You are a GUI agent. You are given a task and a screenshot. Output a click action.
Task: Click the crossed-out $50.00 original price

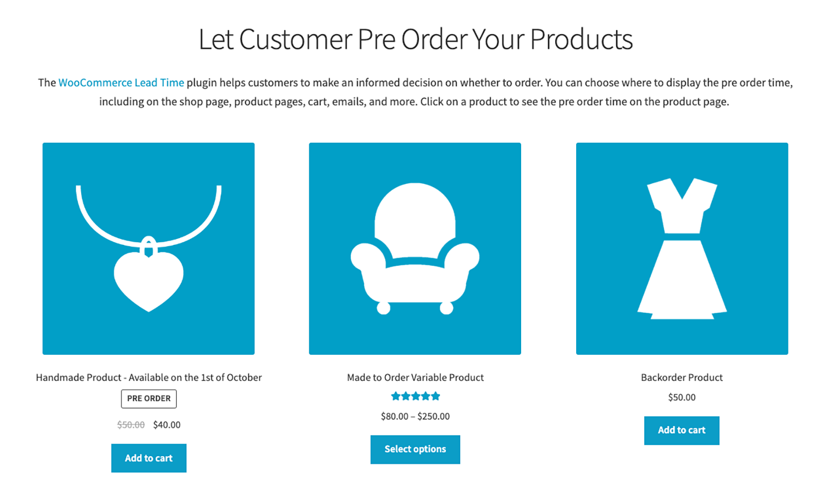pyautogui.click(x=131, y=424)
